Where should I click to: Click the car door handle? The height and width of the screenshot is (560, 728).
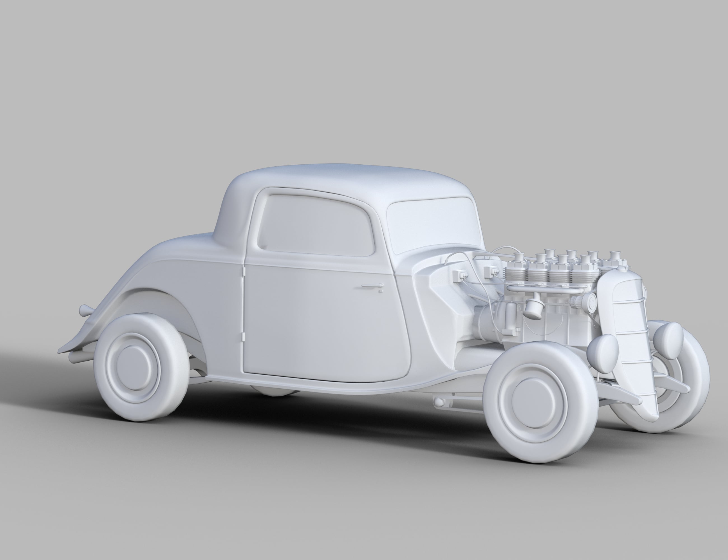[372, 286]
